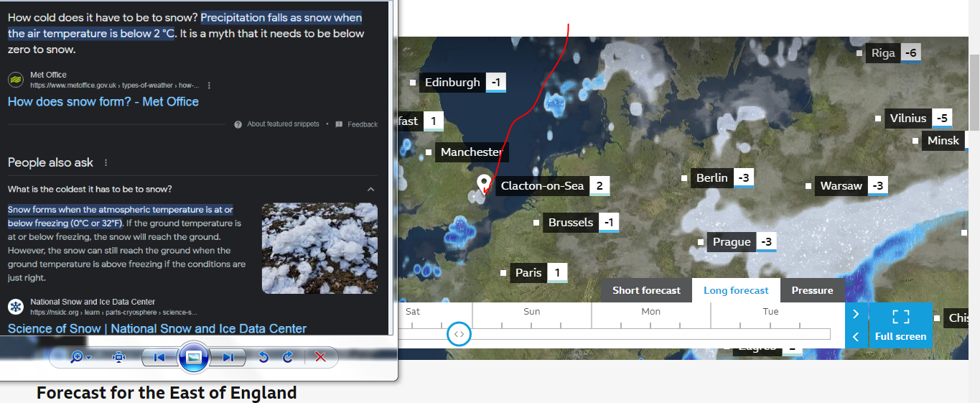Image resolution: width=980 pixels, height=403 pixels.
Task: Click the Sun day on timeline
Action: click(532, 311)
